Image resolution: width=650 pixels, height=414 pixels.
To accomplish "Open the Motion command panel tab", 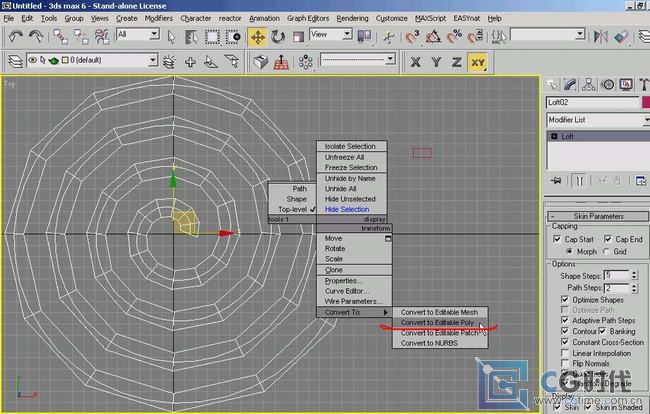I will [607, 85].
